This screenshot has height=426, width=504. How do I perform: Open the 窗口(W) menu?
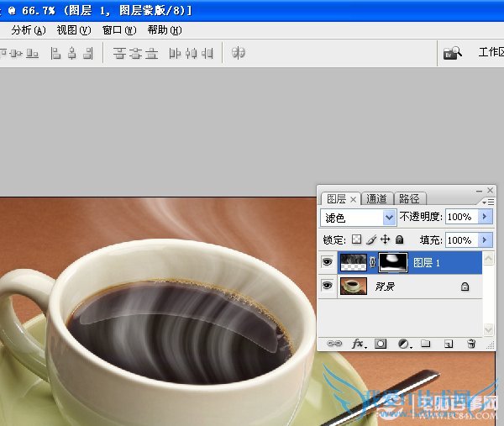pos(118,29)
